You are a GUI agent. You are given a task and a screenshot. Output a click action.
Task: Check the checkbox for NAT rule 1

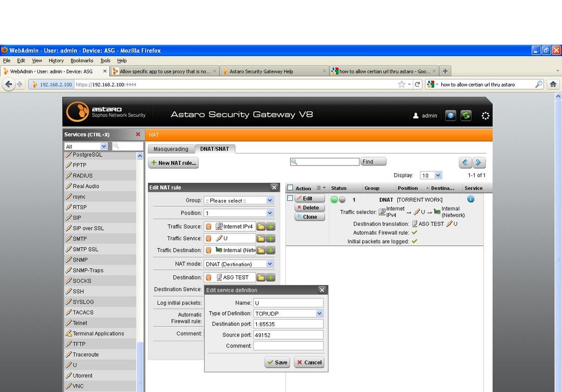(290, 198)
